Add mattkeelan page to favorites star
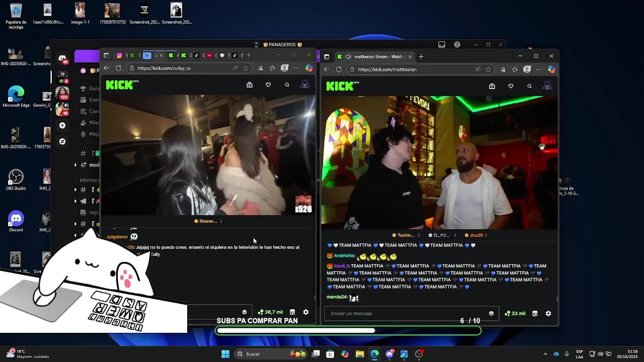The image size is (644, 362). [488, 69]
